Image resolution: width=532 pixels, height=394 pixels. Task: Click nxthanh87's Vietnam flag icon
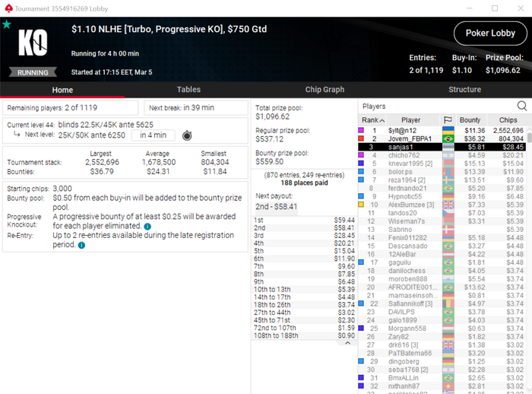tap(448, 386)
